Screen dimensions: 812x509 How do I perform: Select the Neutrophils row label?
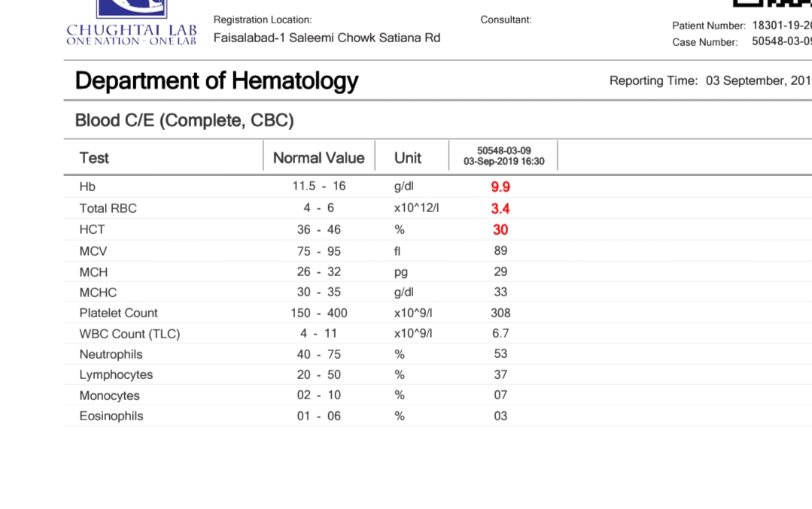coord(111,354)
